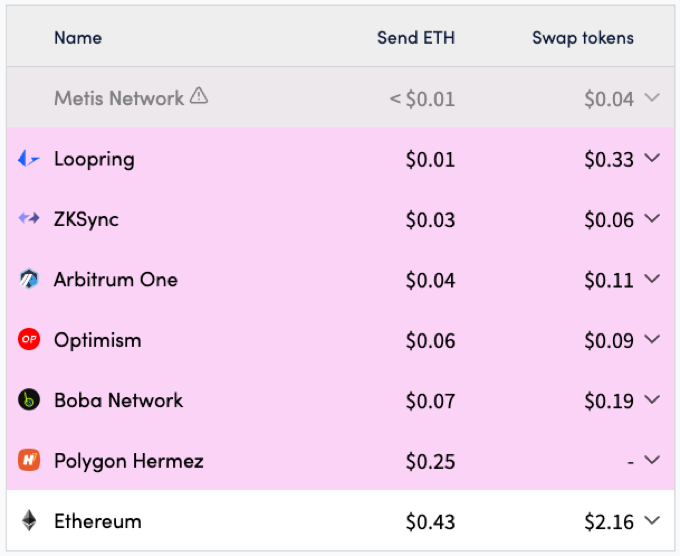
Task: Expand the Arbitrum One row chevron
Action: point(653,279)
